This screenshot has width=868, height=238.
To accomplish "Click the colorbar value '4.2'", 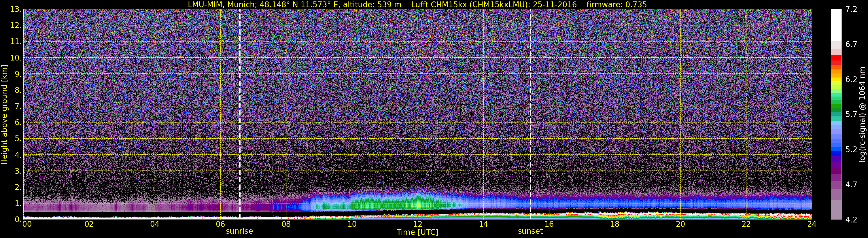I will [851, 220].
